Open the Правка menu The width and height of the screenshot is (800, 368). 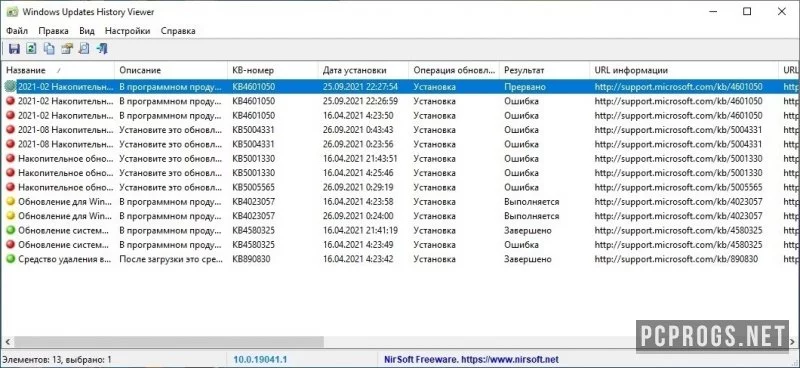click(x=54, y=31)
